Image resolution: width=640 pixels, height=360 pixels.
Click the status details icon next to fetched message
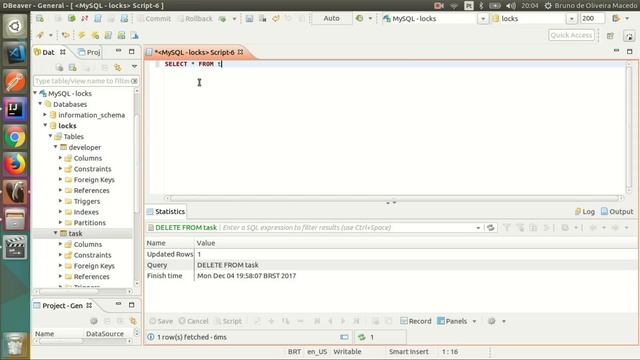(344, 337)
